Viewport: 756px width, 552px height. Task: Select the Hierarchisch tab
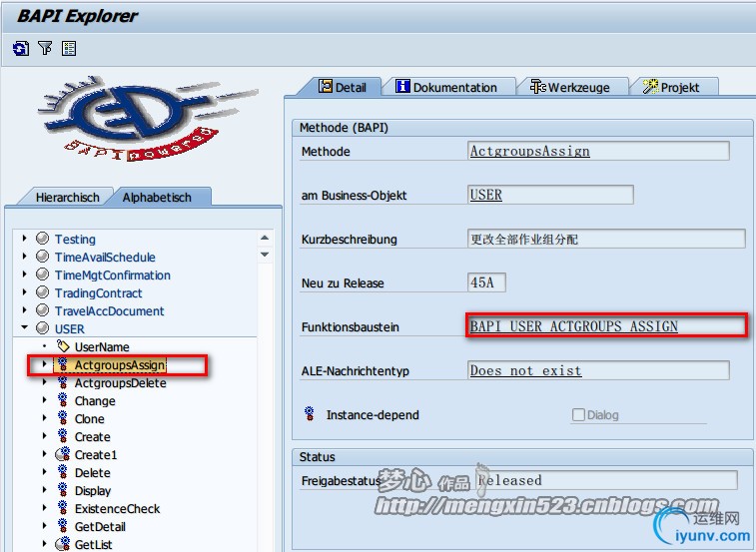click(67, 198)
